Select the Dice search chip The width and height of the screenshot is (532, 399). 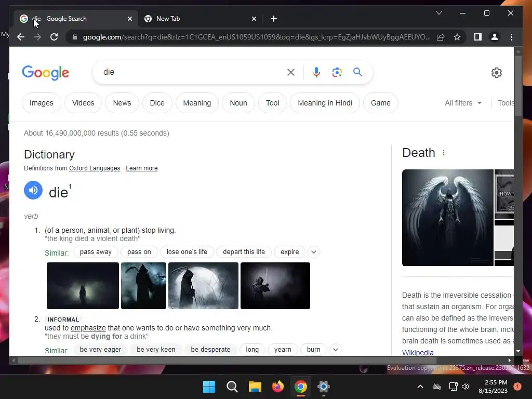[157, 103]
